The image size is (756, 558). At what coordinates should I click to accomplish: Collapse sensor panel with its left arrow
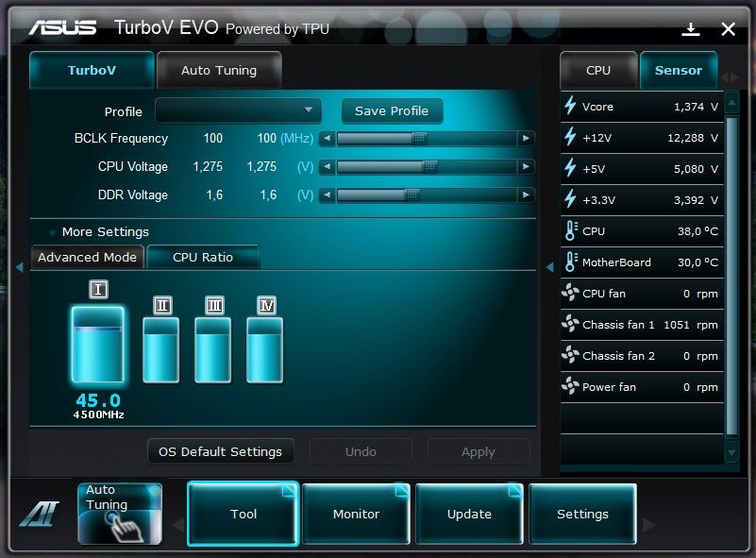(549, 266)
